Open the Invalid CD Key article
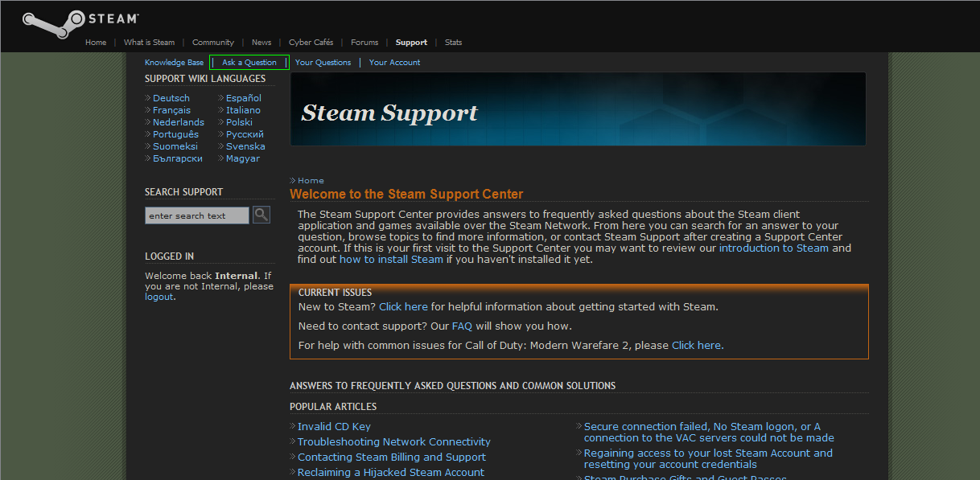Screen dimensions: 980x480 (334, 427)
